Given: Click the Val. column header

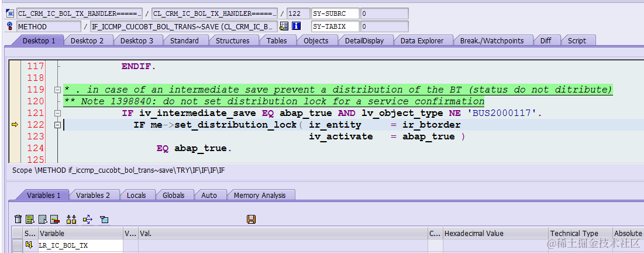Looking at the screenshot, I should [283, 233].
